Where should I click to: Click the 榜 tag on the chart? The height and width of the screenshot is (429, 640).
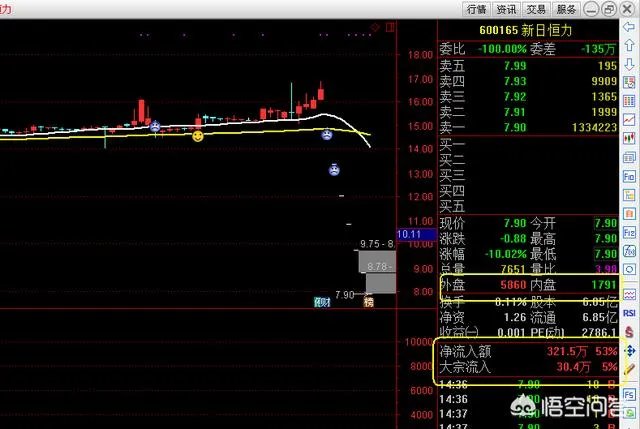tap(369, 301)
